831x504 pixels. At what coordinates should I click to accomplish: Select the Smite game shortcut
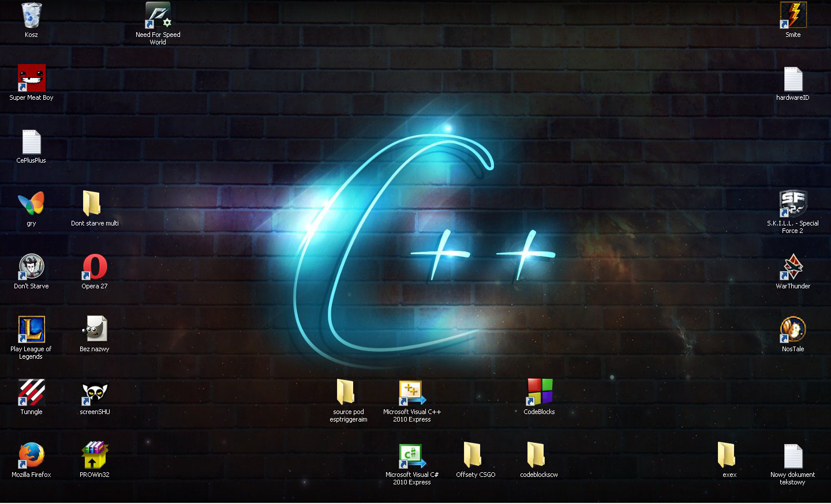(x=793, y=16)
